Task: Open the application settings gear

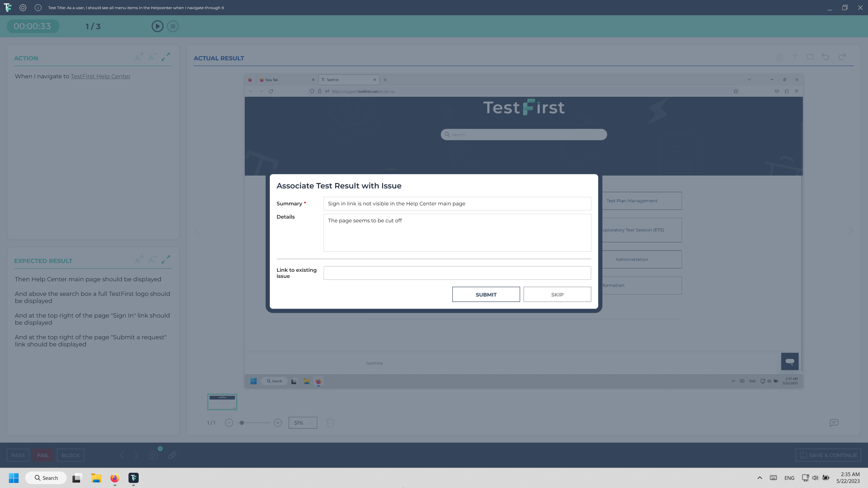Action: tap(23, 7)
